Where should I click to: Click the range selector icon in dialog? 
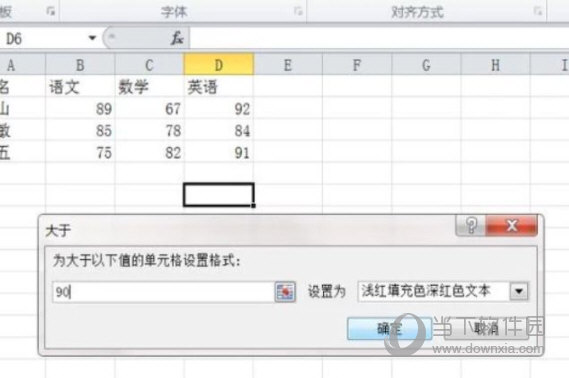285,291
